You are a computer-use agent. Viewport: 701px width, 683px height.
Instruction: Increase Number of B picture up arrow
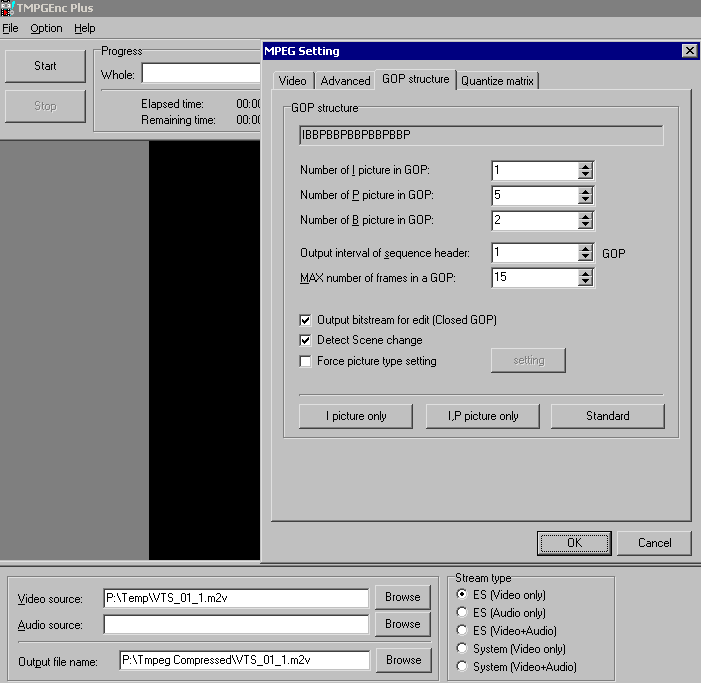pyautogui.click(x=585, y=216)
